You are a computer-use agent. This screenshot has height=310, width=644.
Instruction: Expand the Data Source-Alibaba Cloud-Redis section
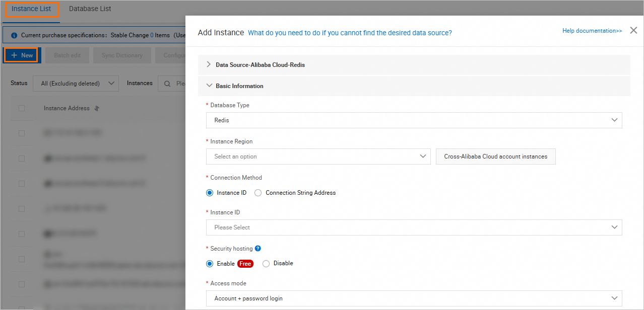point(208,64)
